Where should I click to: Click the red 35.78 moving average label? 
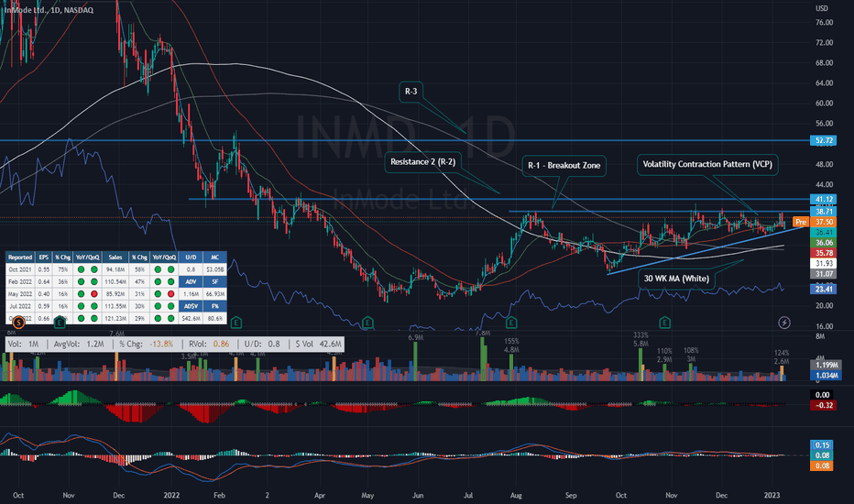pos(823,253)
